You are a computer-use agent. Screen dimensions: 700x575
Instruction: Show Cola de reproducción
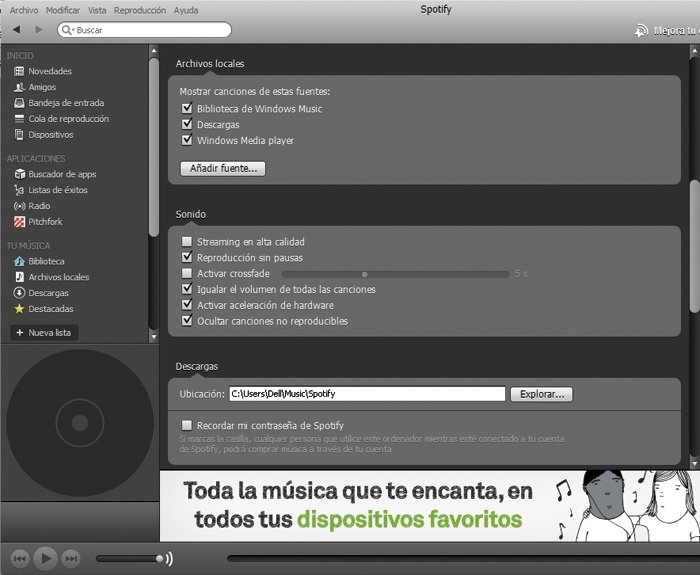[62, 119]
